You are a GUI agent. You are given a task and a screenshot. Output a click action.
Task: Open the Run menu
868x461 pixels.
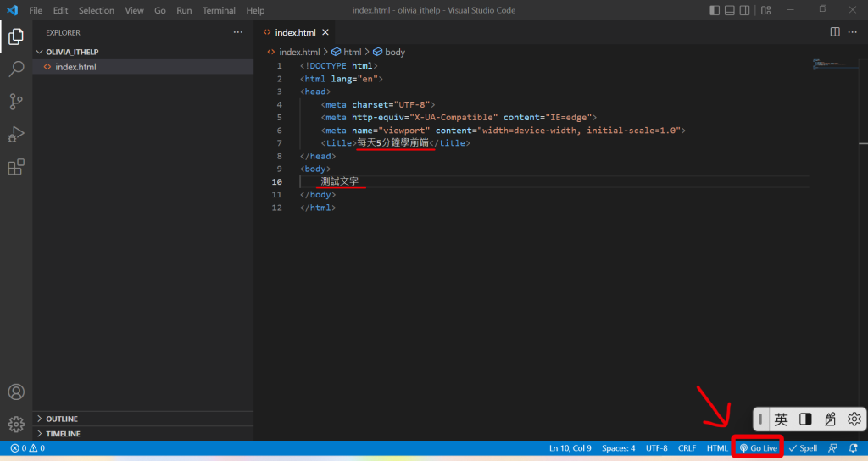click(x=184, y=10)
